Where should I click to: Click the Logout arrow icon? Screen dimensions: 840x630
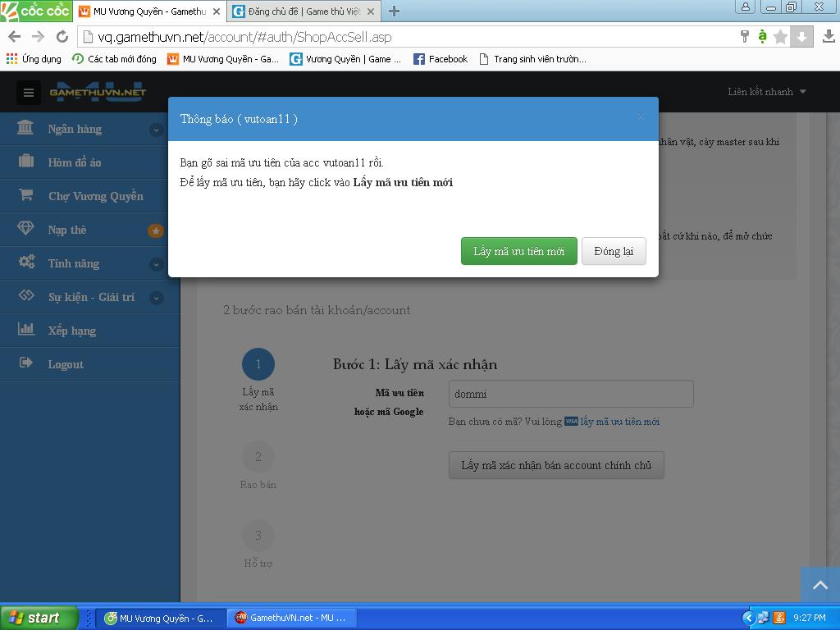pos(26,363)
